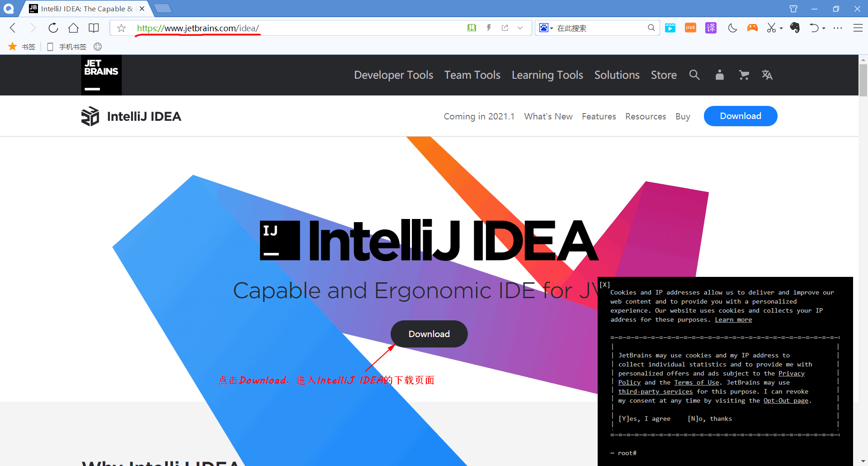Open the browser hamburger main menu
868x466 pixels.
pyautogui.click(x=858, y=28)
